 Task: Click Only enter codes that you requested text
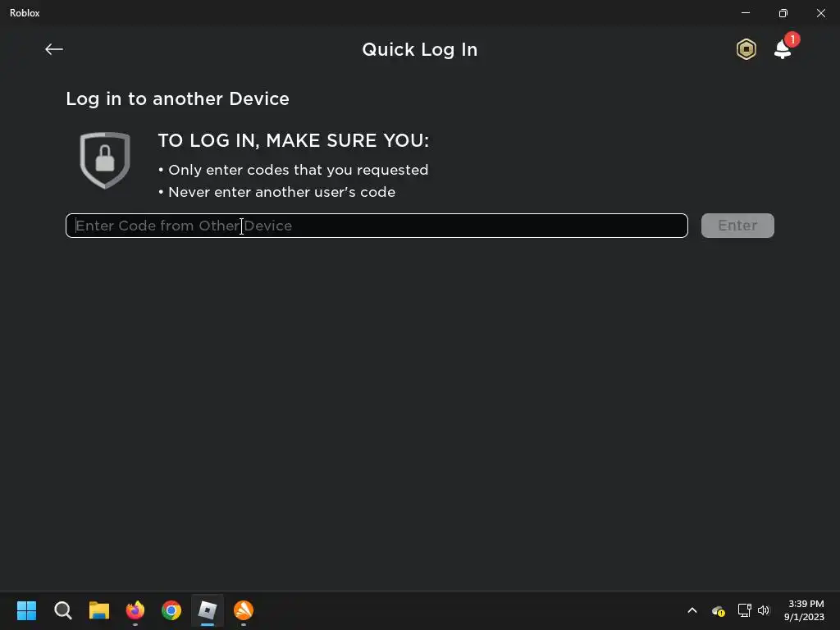[299, 170]
